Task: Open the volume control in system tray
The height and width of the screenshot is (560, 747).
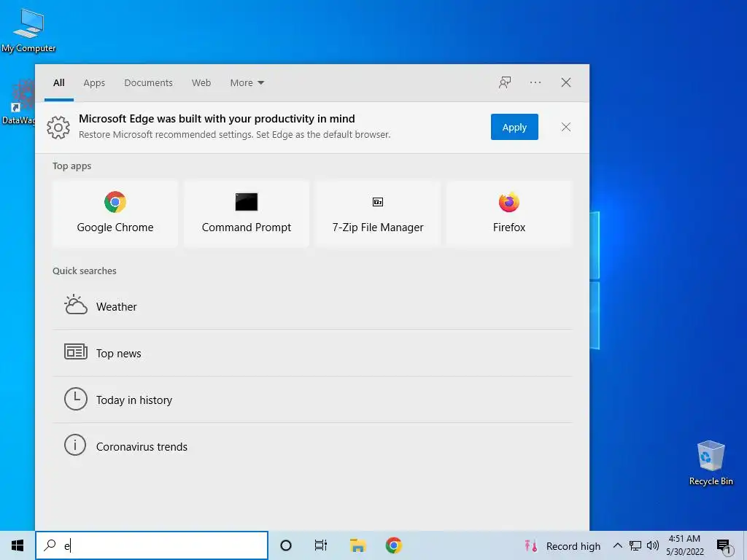Action: click(x=653, y=545)
